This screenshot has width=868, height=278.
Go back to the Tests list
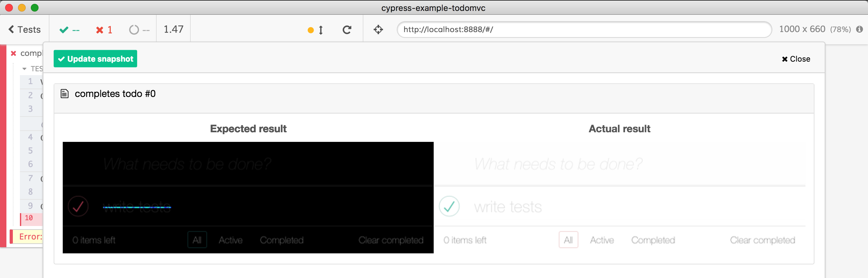point(25,30)
